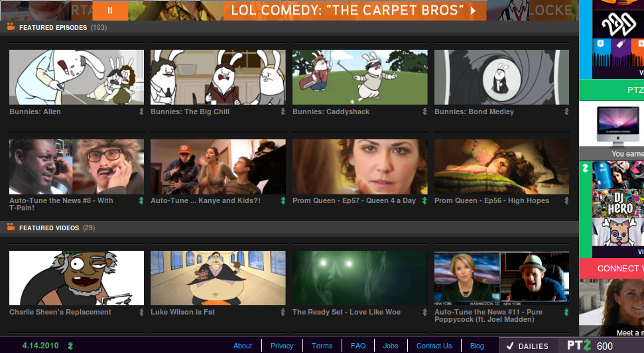Viewport: 644px width, 353px height.
Task: Click PTZ points icon next to Bond Medley
Action: 566,111
